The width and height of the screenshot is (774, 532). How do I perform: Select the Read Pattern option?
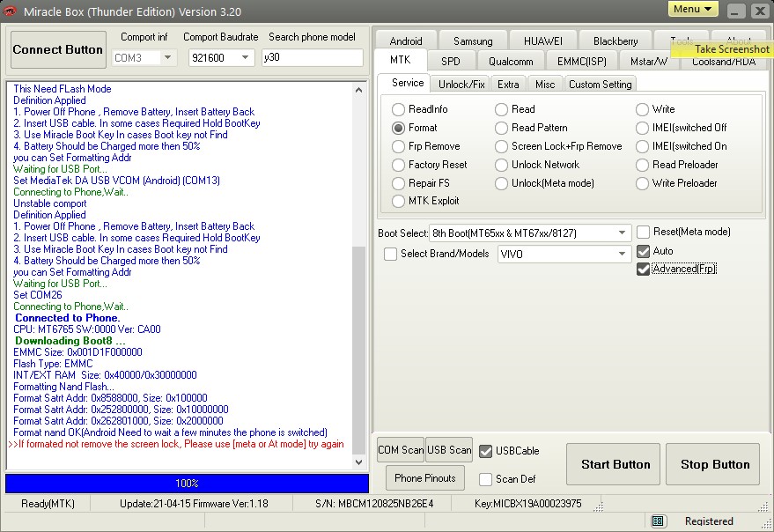point(502,128)
